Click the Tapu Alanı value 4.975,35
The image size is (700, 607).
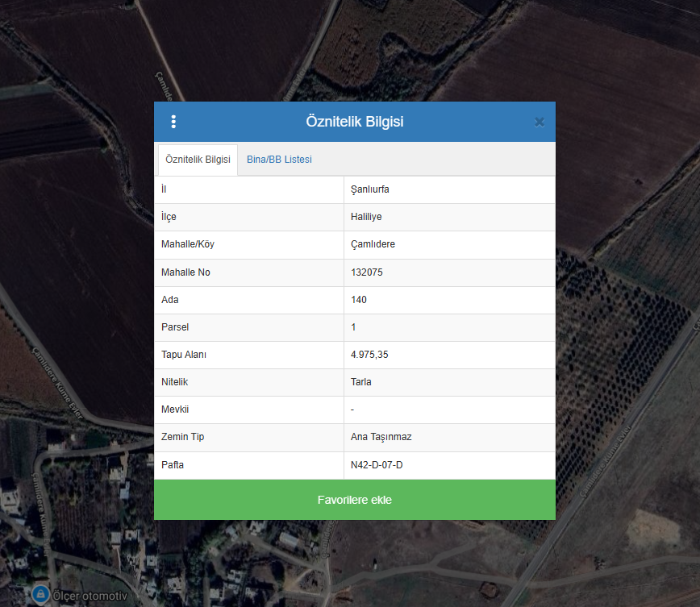(x=370, y=355)
